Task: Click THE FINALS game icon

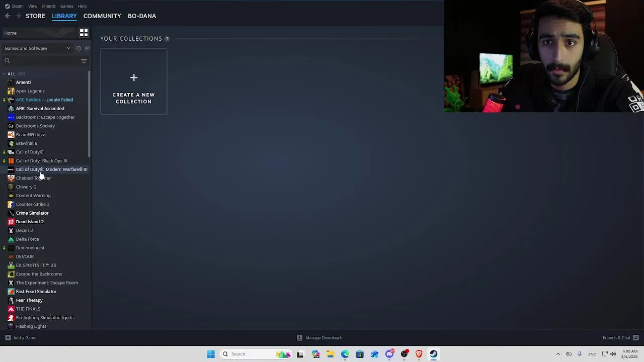Action: 11,309
